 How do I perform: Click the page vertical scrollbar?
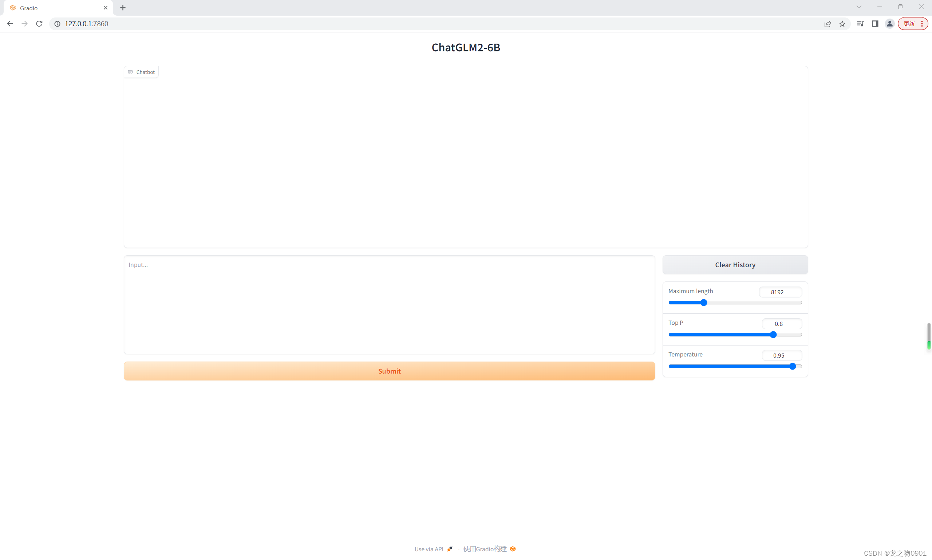click(929, 336)
